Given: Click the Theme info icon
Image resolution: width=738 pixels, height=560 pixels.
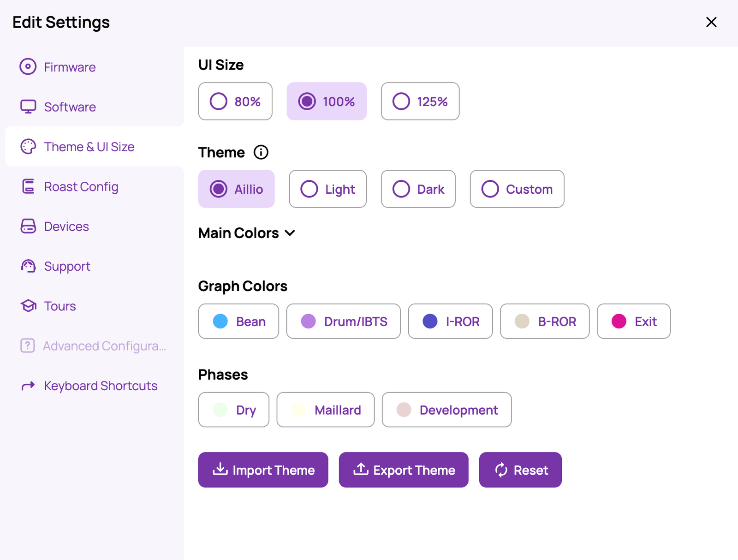Looking at the screenshot, I should [261, 152].
